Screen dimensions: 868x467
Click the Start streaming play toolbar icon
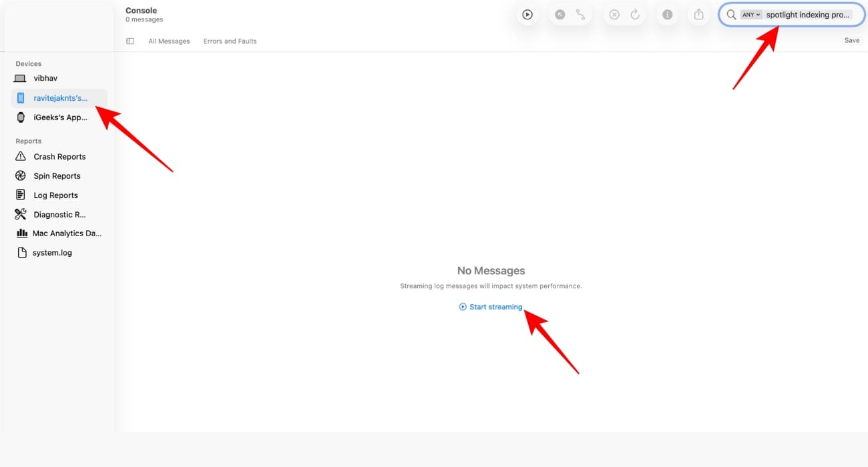point(527,15)
